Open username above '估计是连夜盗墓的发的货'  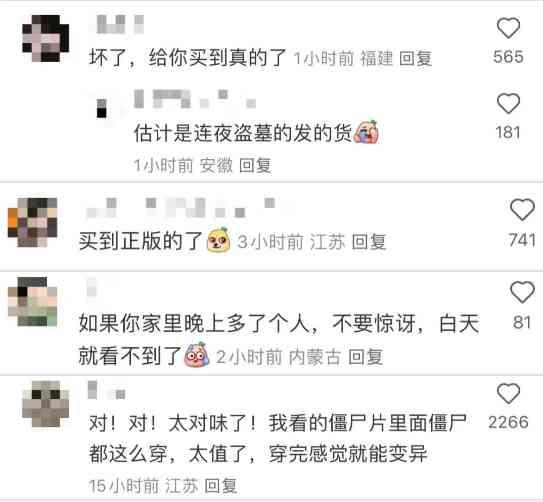(x=195, y=99)
